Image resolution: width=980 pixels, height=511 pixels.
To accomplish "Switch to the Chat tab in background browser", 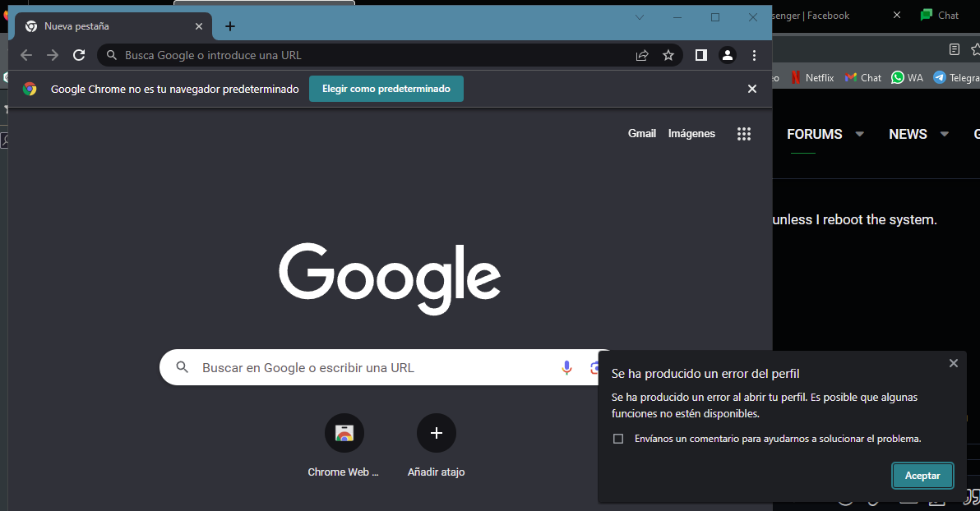I will [x=941, y=15].
